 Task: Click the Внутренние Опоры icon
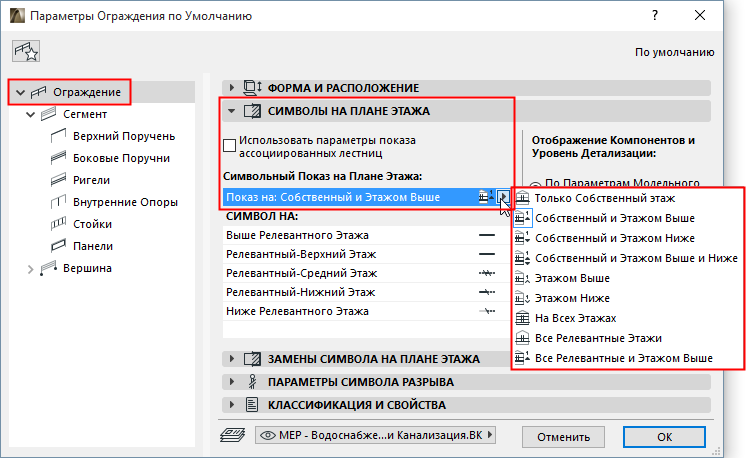[x=58, y=202]
